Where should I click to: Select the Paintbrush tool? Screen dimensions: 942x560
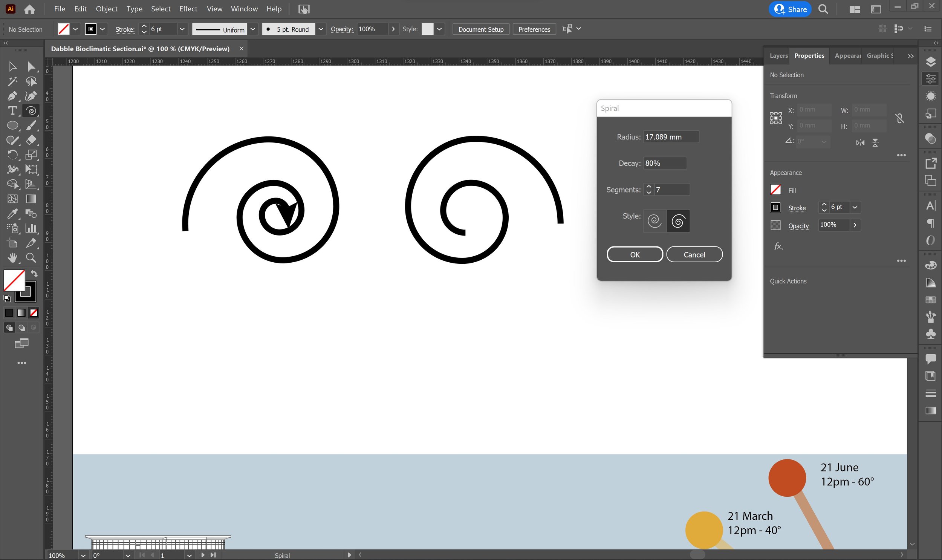click(31, 125)
